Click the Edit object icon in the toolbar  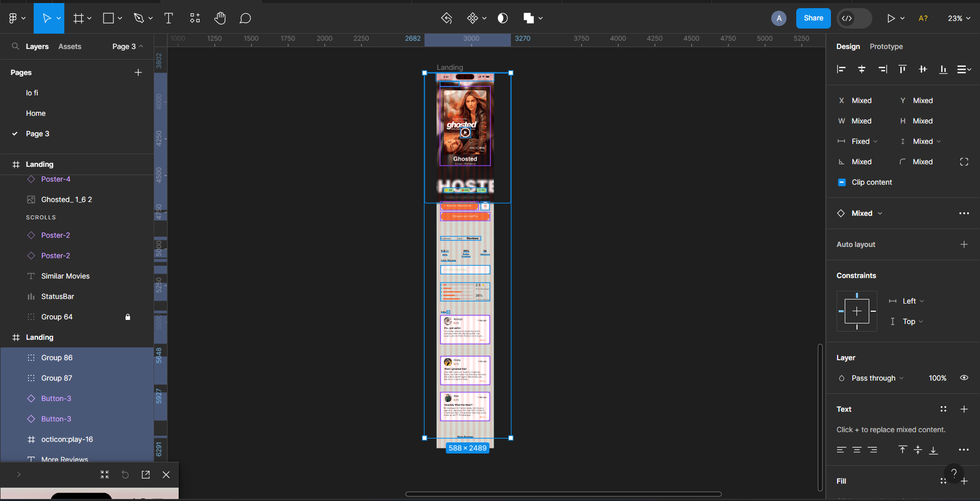pyautogui.click(x=447, y=18)
